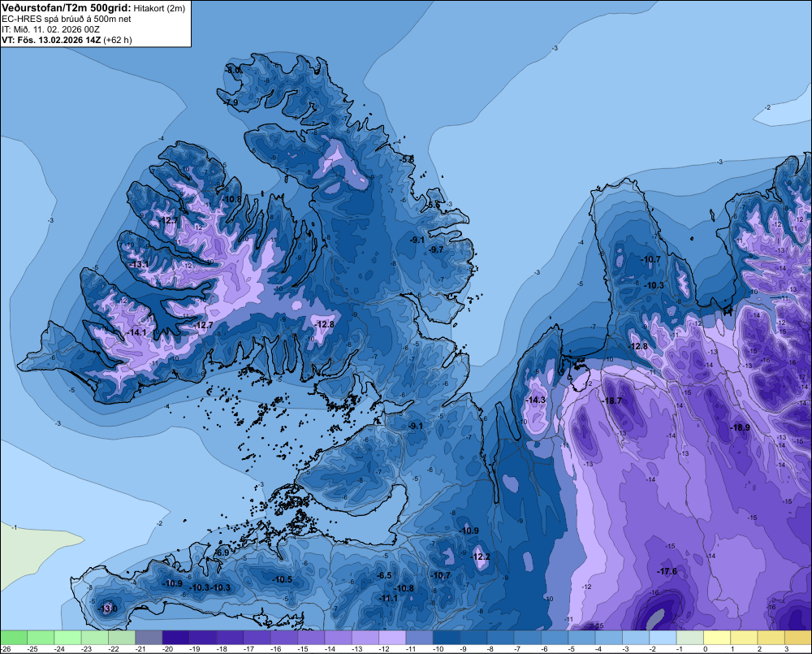Click the orange-yellow legend swatch above 3
The width and height of the screenshot is (812, 654).
pos(798,637)
